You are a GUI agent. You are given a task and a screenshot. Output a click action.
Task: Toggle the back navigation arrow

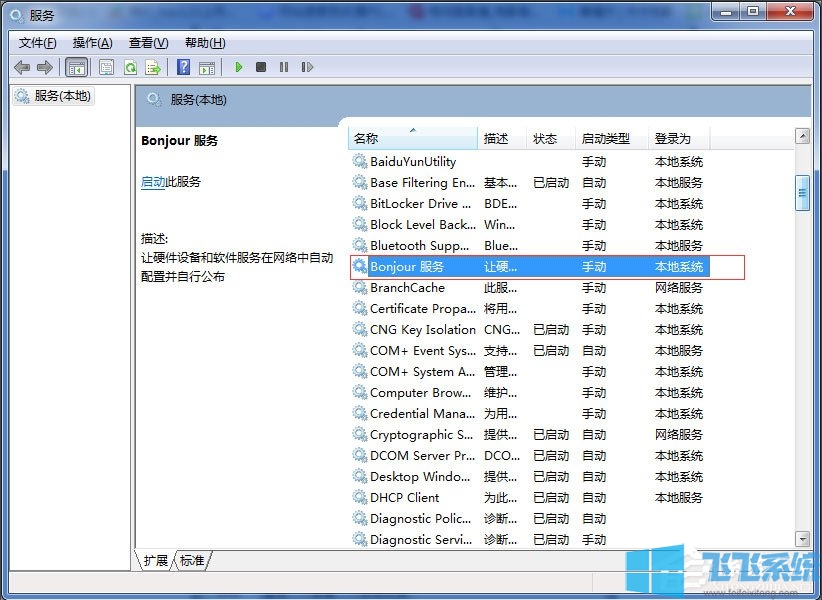pos(23,67)
